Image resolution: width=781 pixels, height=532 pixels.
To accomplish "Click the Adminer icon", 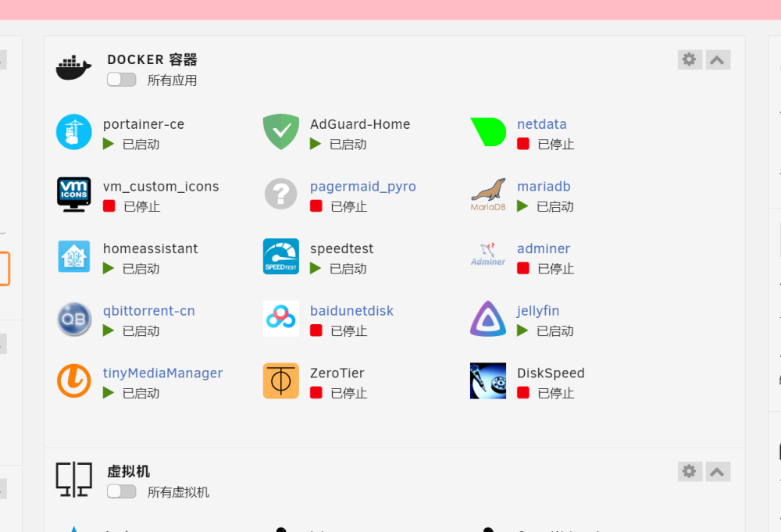I will point(488,255).
